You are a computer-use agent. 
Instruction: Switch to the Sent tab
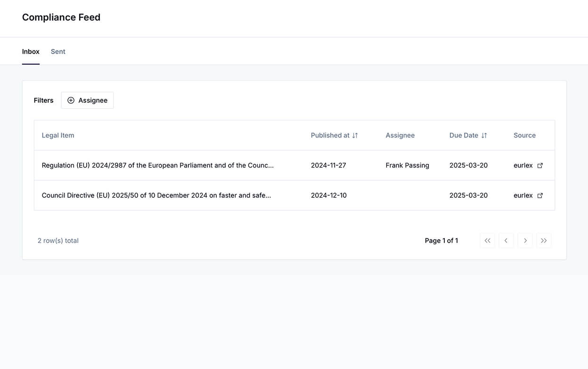point(58,52)
